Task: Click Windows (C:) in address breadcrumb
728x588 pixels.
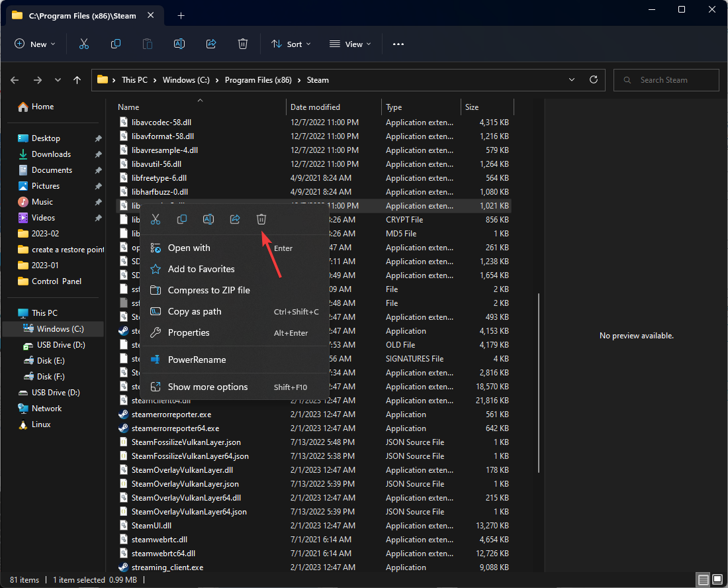Action: pyautogui.click(x=186, y=80)
